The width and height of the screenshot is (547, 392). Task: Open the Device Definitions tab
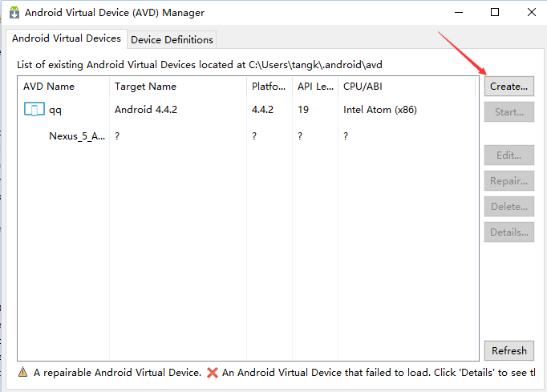pos(172,40)
